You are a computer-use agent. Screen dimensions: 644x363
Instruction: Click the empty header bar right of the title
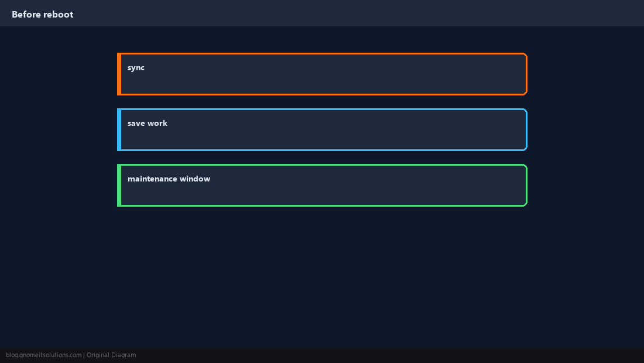pos(357,13)
